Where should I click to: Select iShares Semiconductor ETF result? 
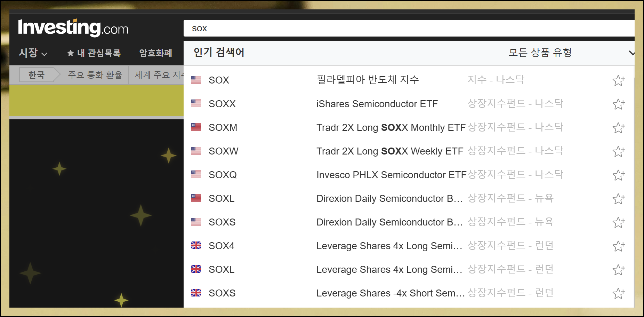tap(377, 104)
